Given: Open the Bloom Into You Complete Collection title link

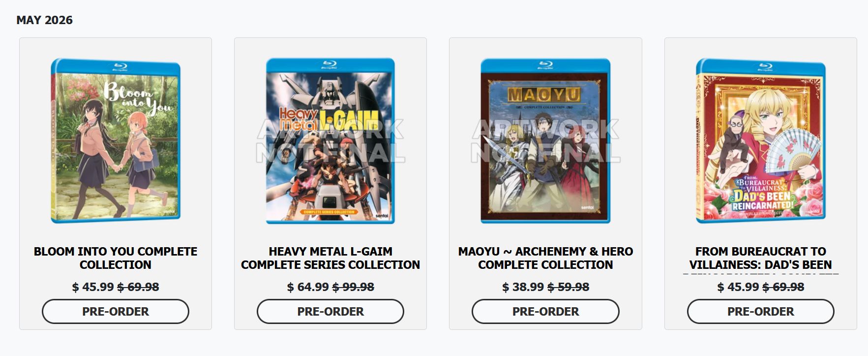Looking at the screenshot, I should 116,258.
